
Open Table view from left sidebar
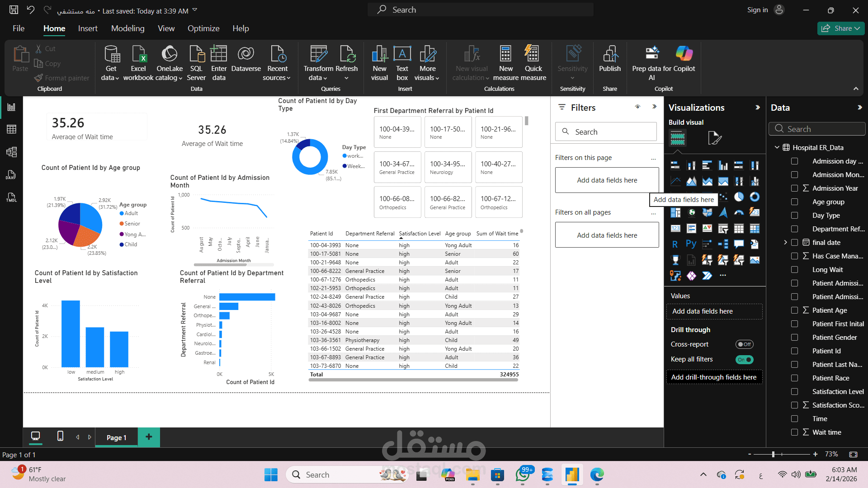(x=11, y=130)
